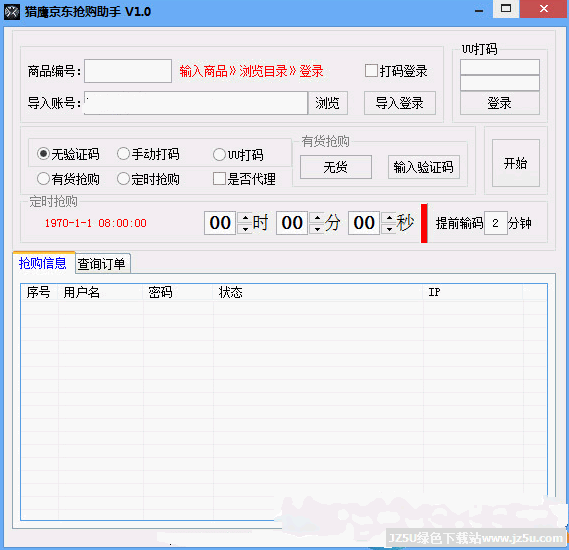Click the seconds value field
This screenshot has height=550, width=569.
(x=364, y=223)
